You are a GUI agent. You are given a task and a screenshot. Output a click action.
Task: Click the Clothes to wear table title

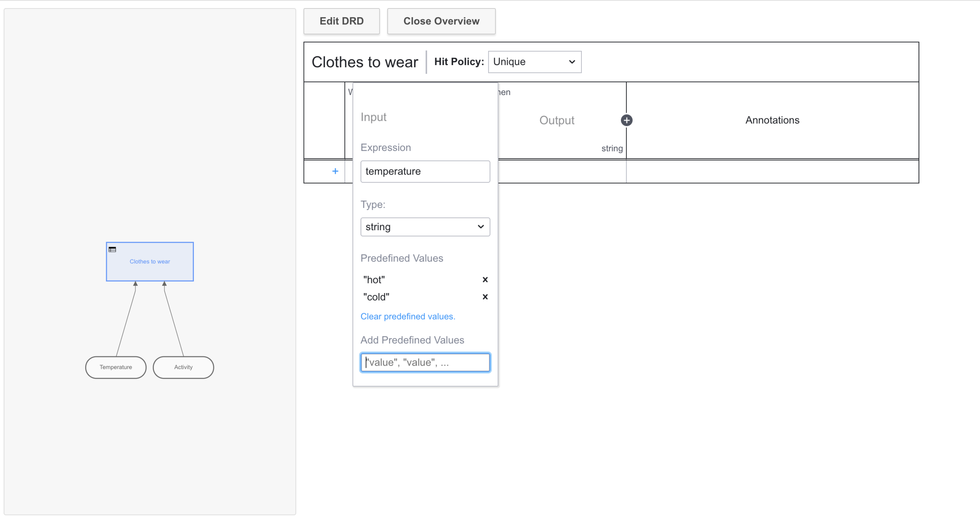pyautogui.click(x=365, y=62)
